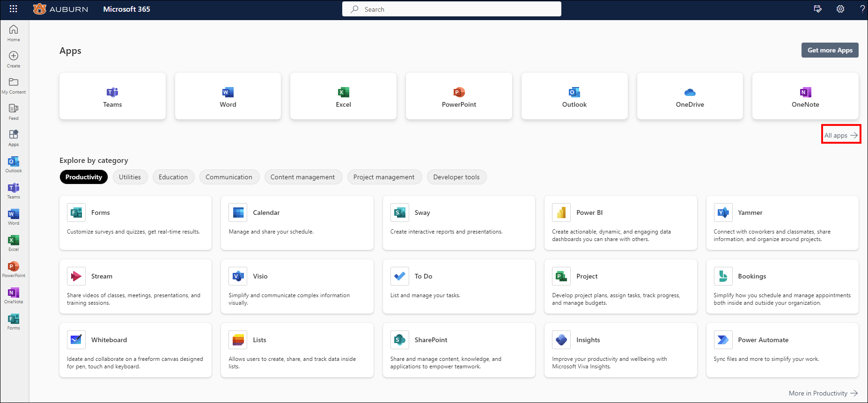The image size is (868, 403).
Task: Open My Content in the sidebar
Action: 14,85
